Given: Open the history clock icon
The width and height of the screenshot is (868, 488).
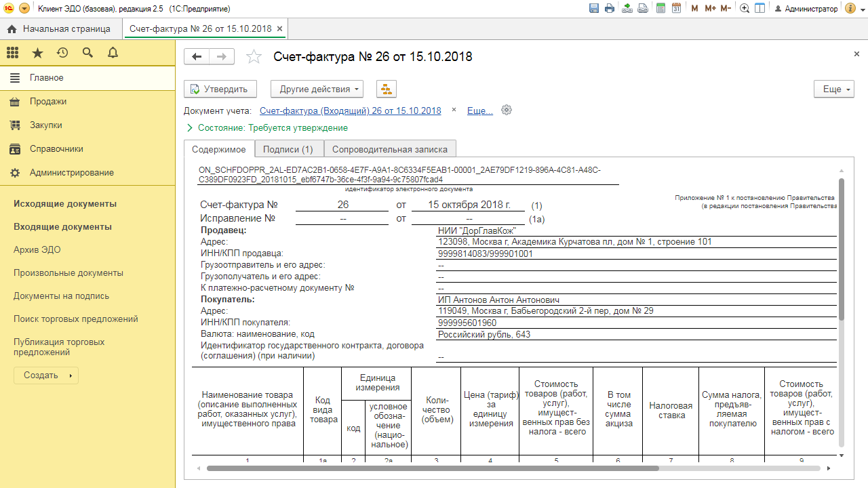Looking at the screenshot, I should [62, 53].
